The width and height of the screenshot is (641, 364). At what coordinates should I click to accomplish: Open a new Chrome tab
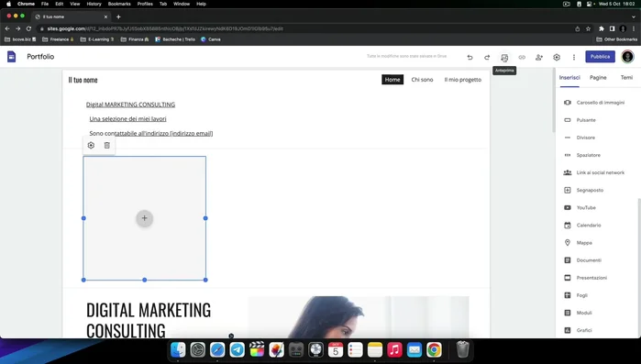click(x=118, y=17)
